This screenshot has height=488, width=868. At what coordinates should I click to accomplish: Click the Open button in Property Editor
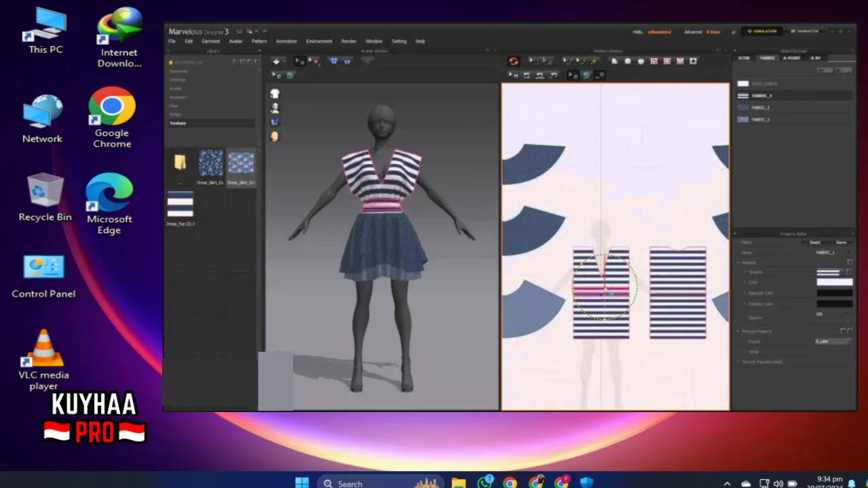pos(815,242)
